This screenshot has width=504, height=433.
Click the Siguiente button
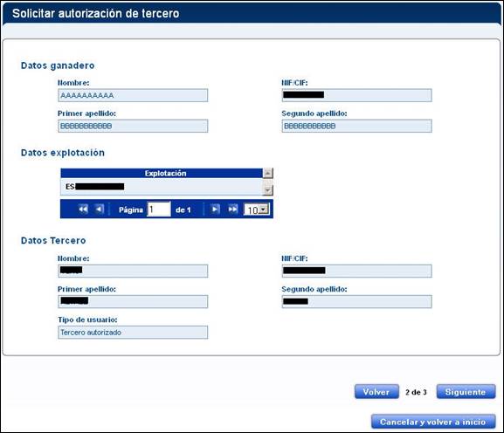coord(466,392)
